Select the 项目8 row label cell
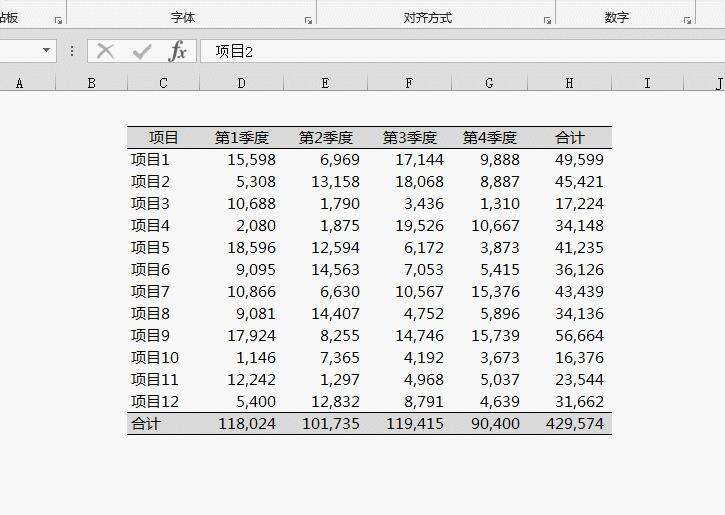725x515 pixels. point(163,313)
